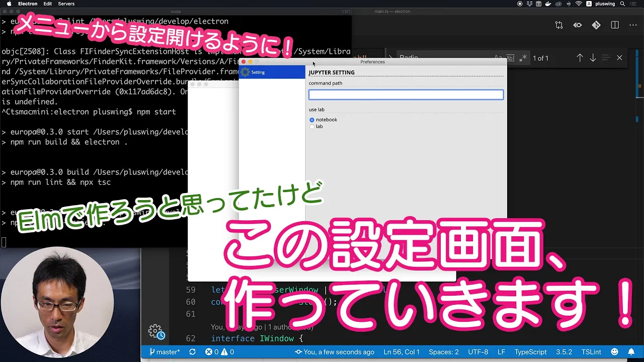Select the notebook radio option
The image size is (644, 362).
point(312,120)
